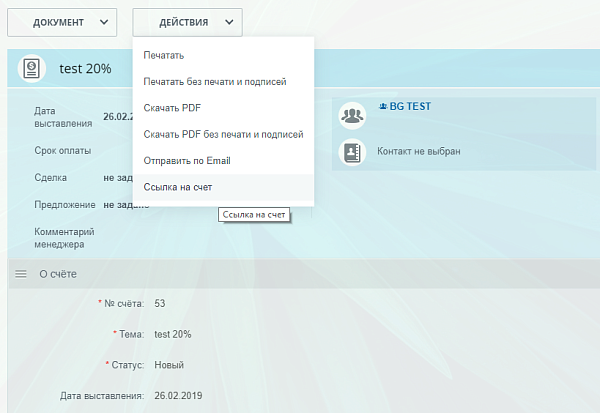
Task: Click the Статус value Новый
Action: [x=169, y=365]
